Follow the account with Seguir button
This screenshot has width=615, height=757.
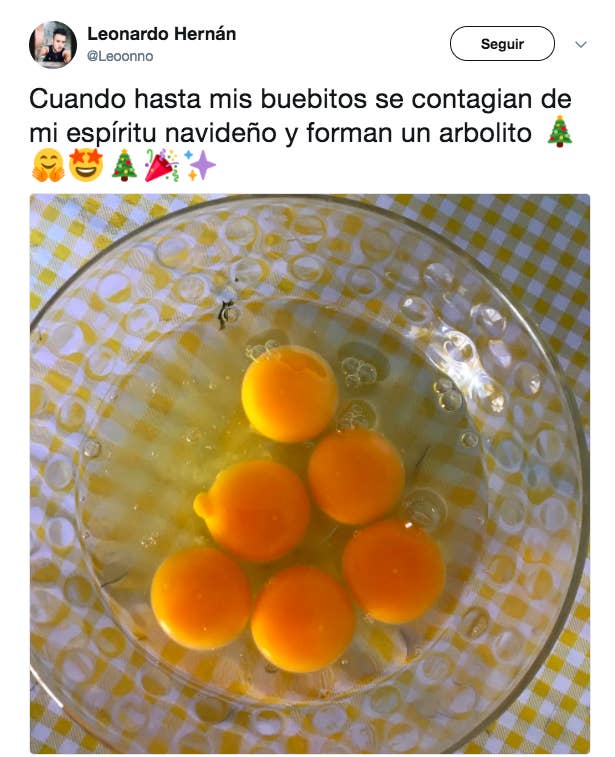click(502, 43)
